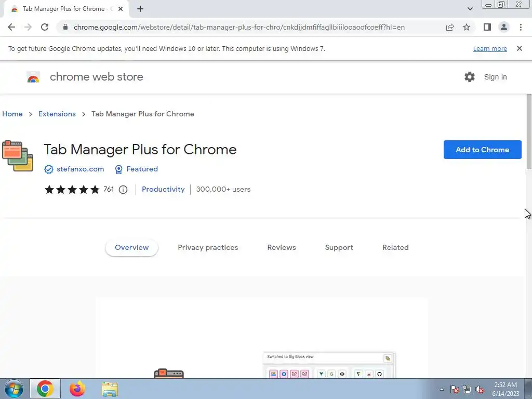
Task: Open the Windows Start menu orb
Action: (x=14, y=389)
